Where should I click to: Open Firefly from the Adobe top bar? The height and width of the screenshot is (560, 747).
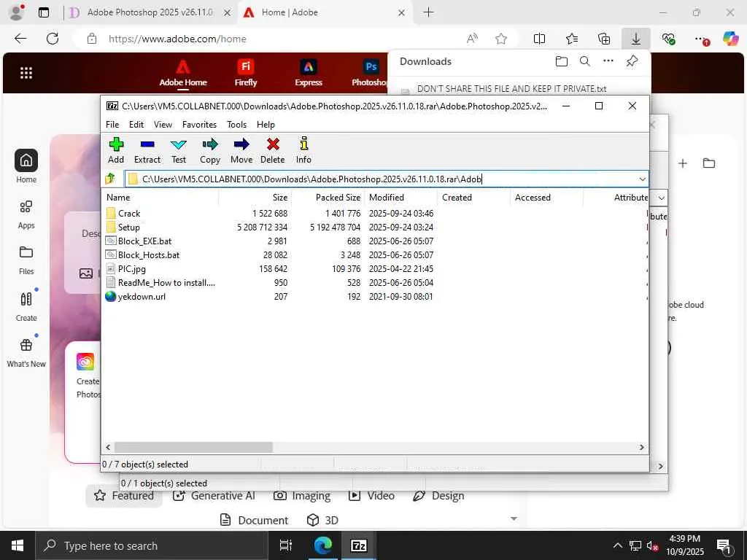[x=246, y=73]
